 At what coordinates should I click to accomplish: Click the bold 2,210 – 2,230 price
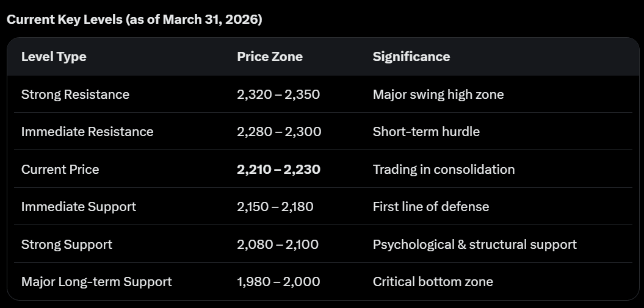pyautogui.click(x=278, y=170)
